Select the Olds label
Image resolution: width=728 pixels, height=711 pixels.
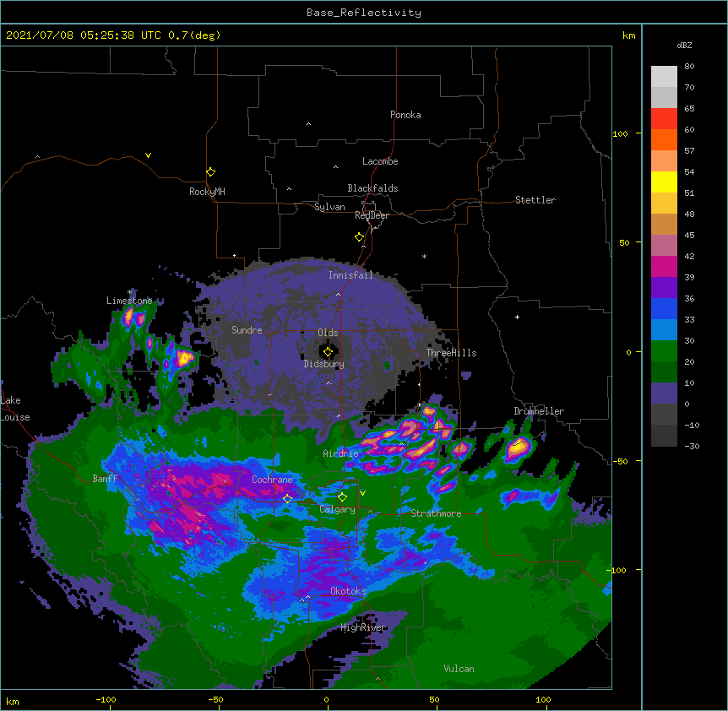328,333
